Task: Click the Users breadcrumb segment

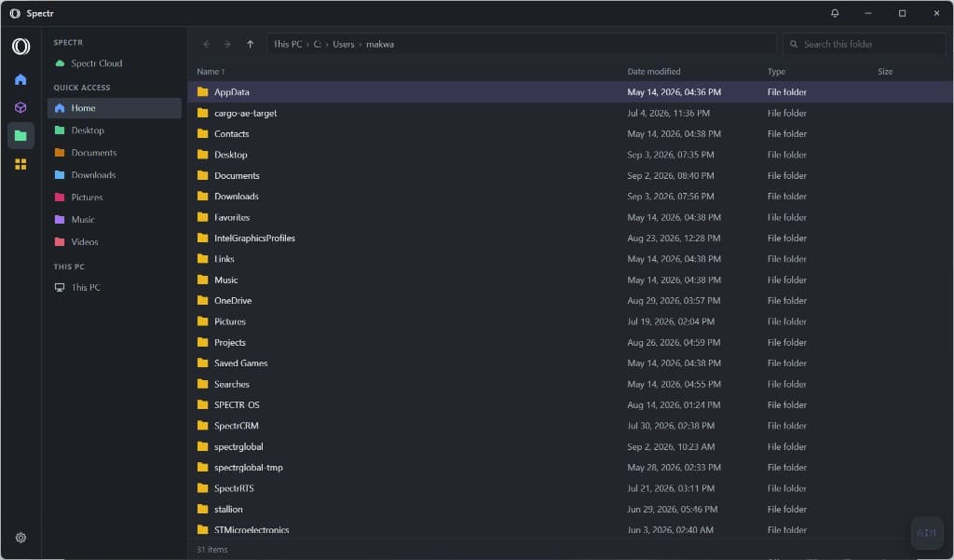Action: [x=343, y=45]
